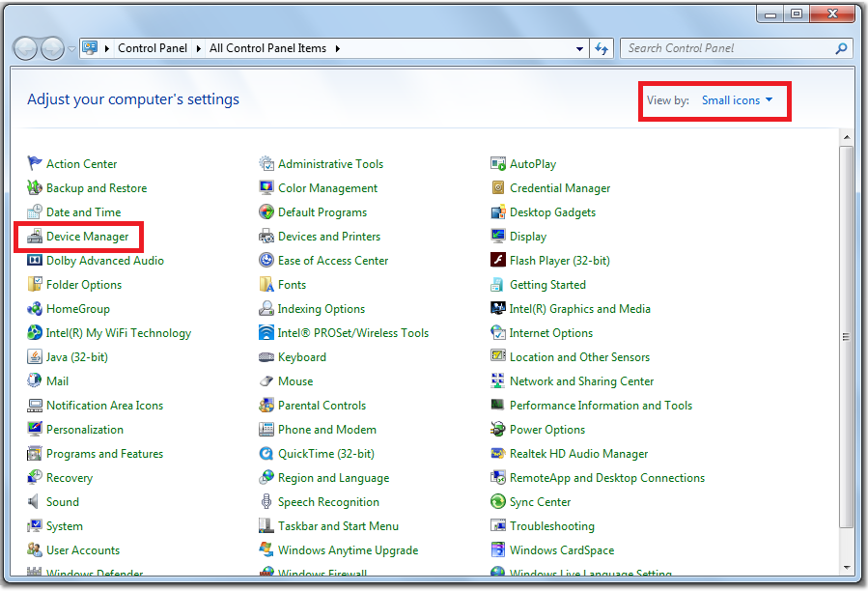Open the Realtek HD Audio Manager link
Viewport: 868px width, 591px height.
point(578,454)
